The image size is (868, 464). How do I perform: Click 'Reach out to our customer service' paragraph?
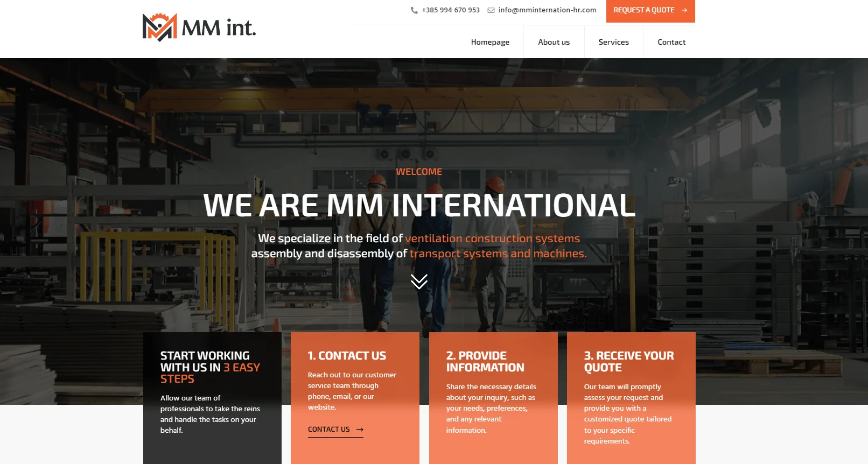(x=352, y=391)
